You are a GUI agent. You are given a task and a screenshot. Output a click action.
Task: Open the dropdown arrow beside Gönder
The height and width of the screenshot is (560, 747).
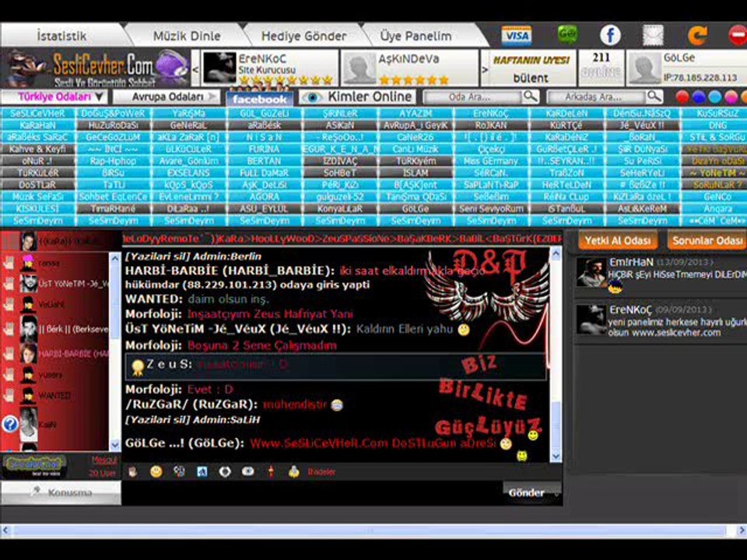coord(556,493)
